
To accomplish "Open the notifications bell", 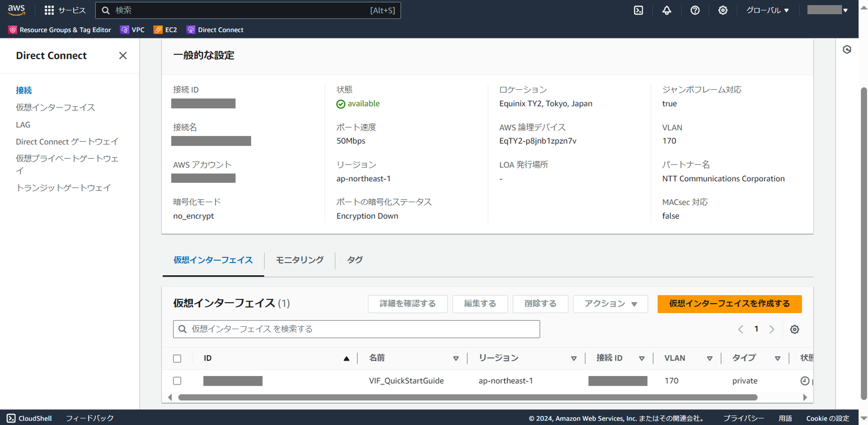I will pos(667,11).
